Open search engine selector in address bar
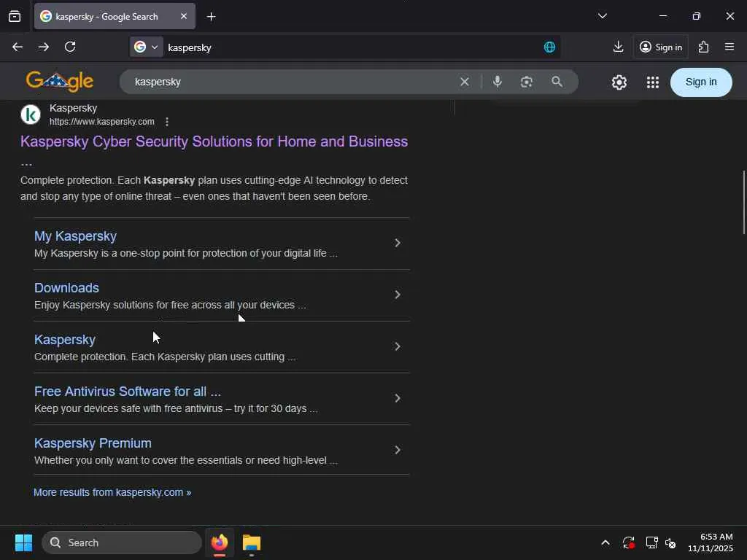The image size is (747, 560). coord(146,47)
